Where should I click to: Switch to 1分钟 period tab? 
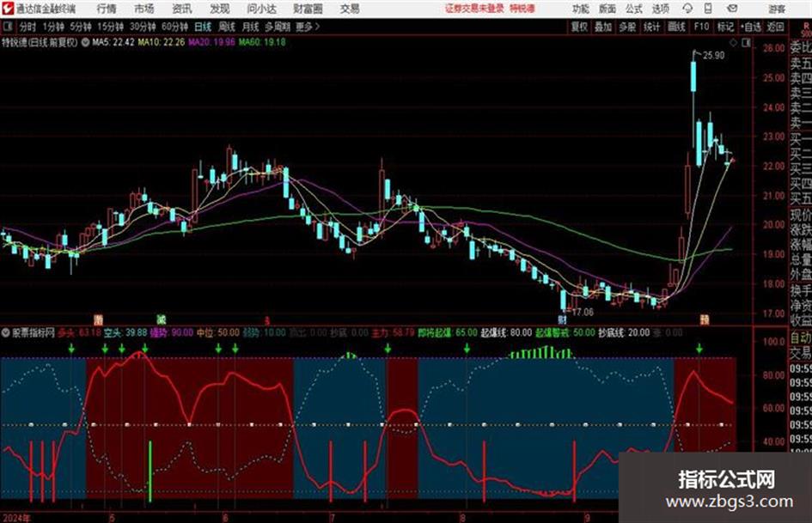(x=53, y=27)
